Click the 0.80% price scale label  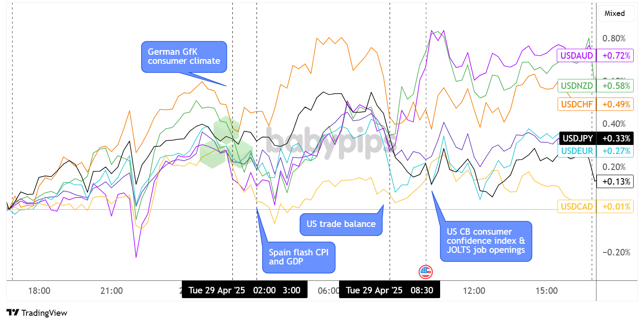coord(614,39)
